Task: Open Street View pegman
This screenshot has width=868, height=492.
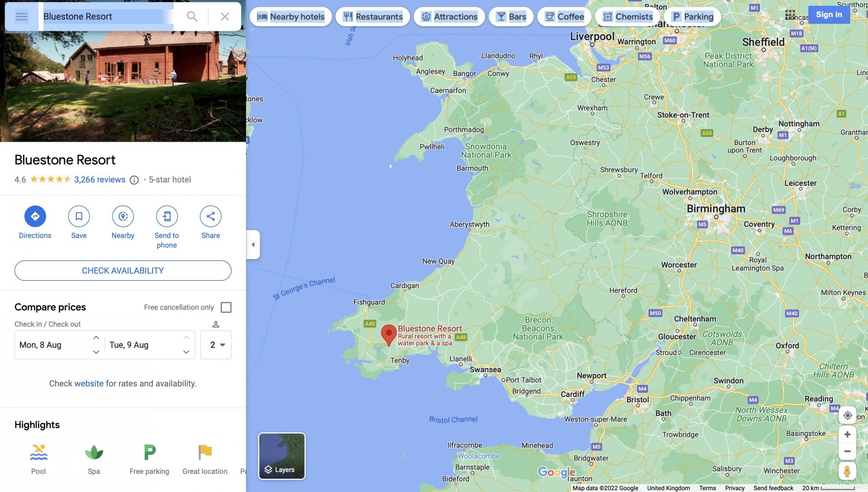Action: click(847, 471)
